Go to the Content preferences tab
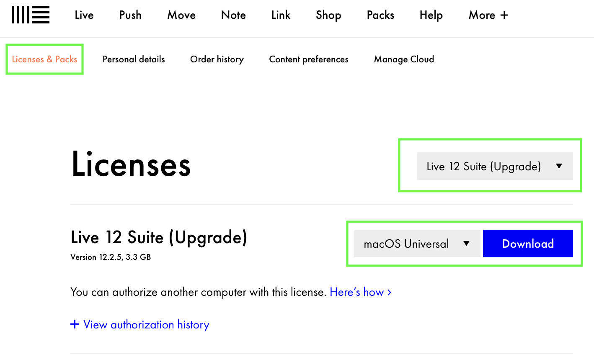594x364 pixels. (309, 59)
